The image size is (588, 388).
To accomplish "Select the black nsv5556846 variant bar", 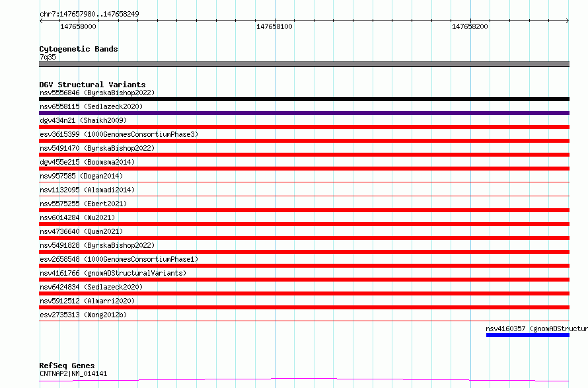I will pos(304,99).
